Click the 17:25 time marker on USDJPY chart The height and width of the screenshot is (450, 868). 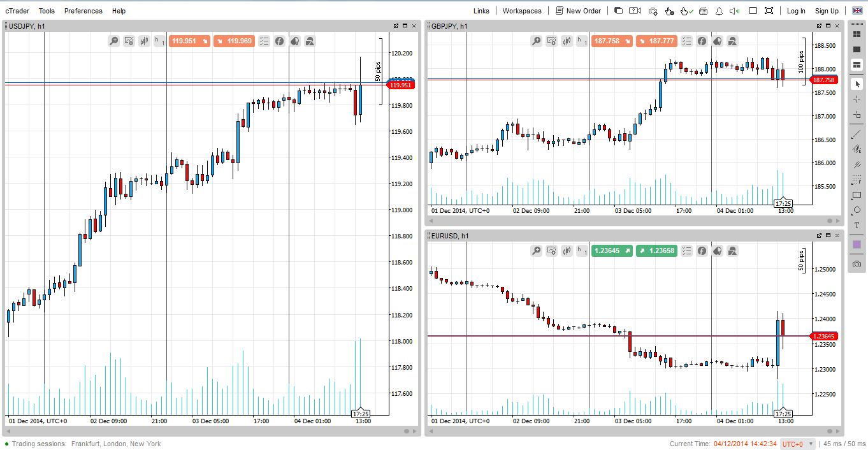click(x=361, y=414)
